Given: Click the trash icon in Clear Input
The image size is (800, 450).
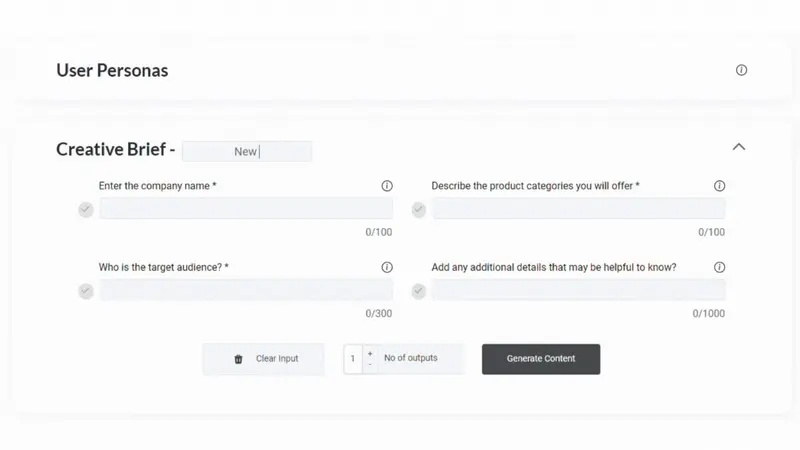Looking at the screenshot, I should pyautogui.click(x=238, y=359).
